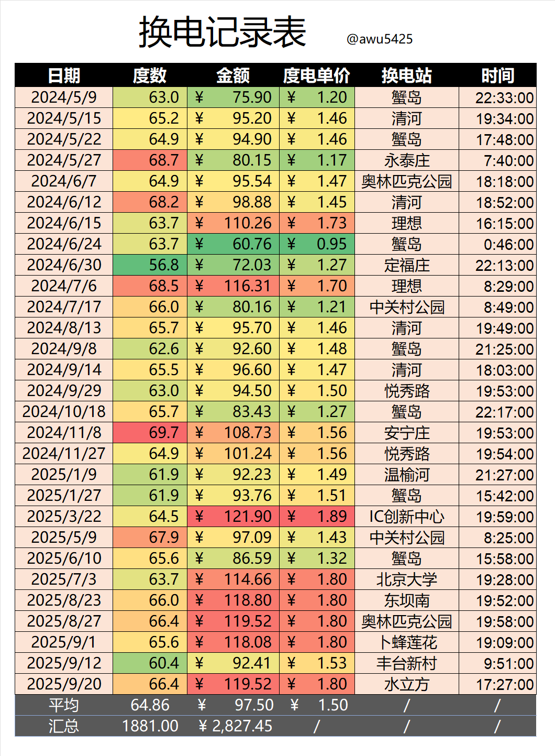Viewport: 555px width, 756px height.
Task: Select the 平均 row label
Action: [x=64, y=705]
